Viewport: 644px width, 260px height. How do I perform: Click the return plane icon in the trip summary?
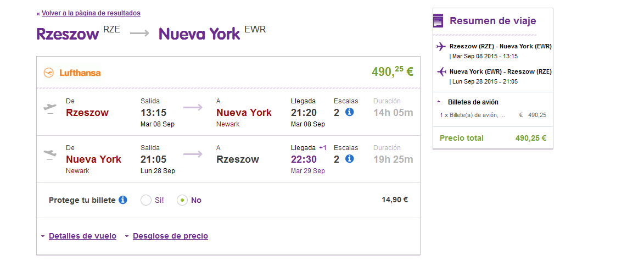[441, 72]
